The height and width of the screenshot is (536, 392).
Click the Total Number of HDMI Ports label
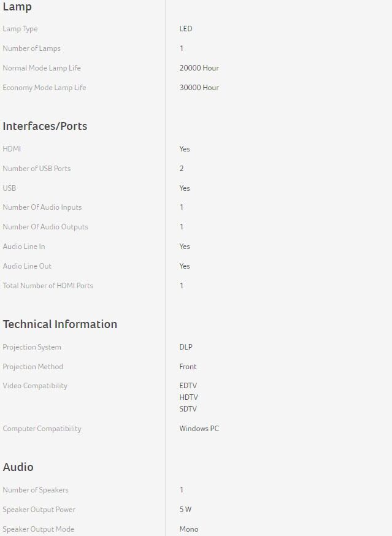[x=48, y=286]
